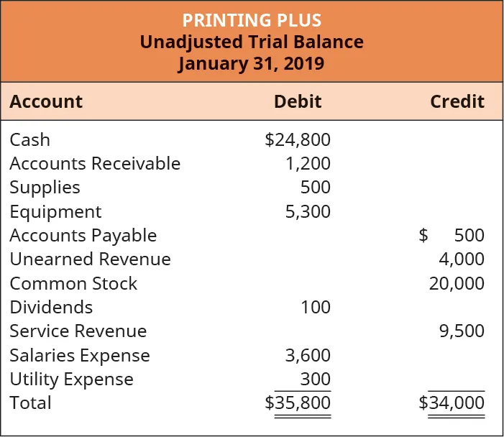
Task: Click the January 31, 2019 date line
Action: click(252, 63)
